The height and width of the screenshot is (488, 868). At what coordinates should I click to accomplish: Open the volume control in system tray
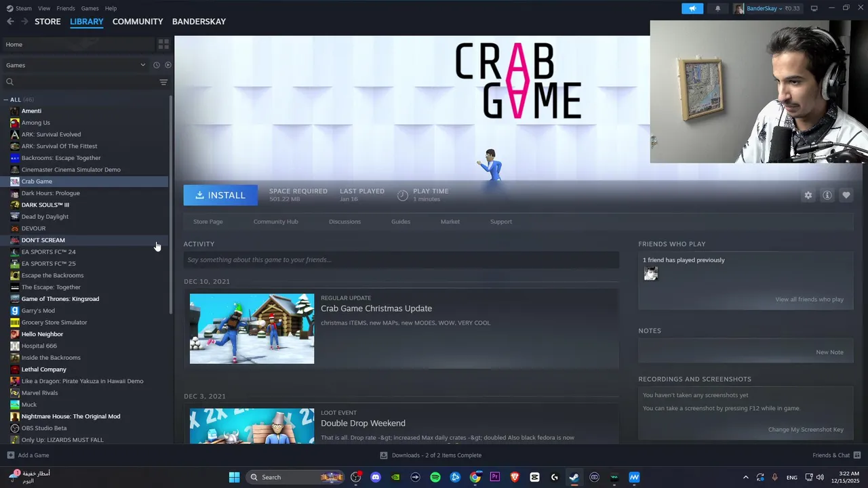[820, 477]
